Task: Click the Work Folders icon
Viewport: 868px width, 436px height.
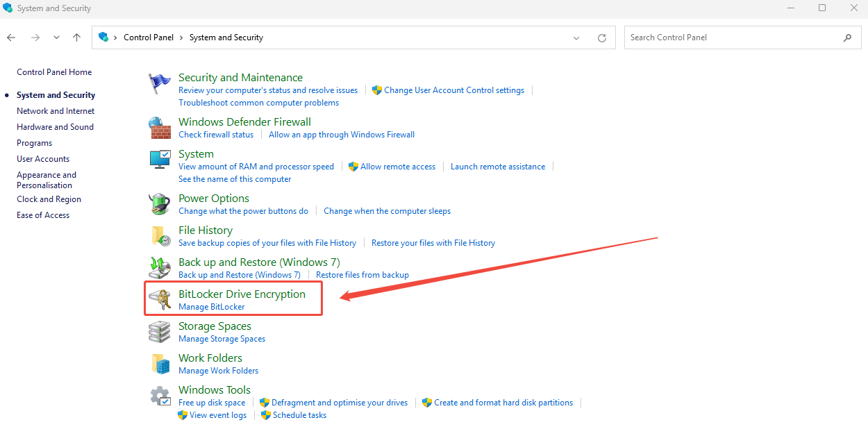Action: point(160,364)
